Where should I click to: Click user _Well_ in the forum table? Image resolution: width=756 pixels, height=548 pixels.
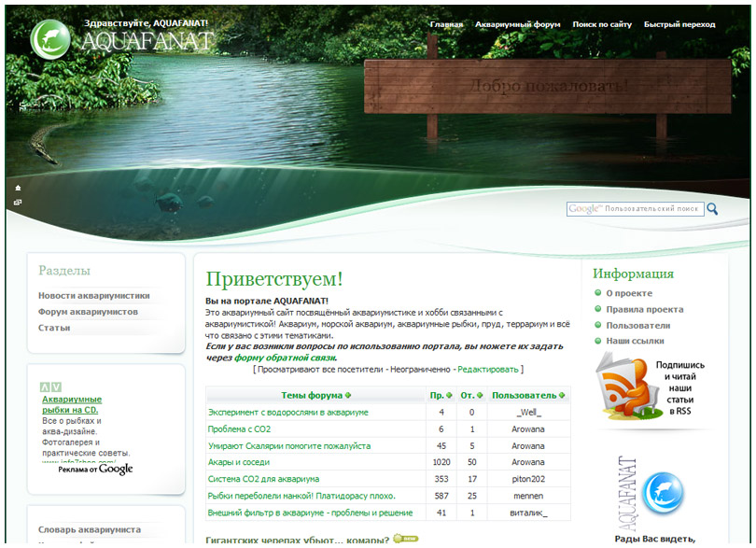528,413
